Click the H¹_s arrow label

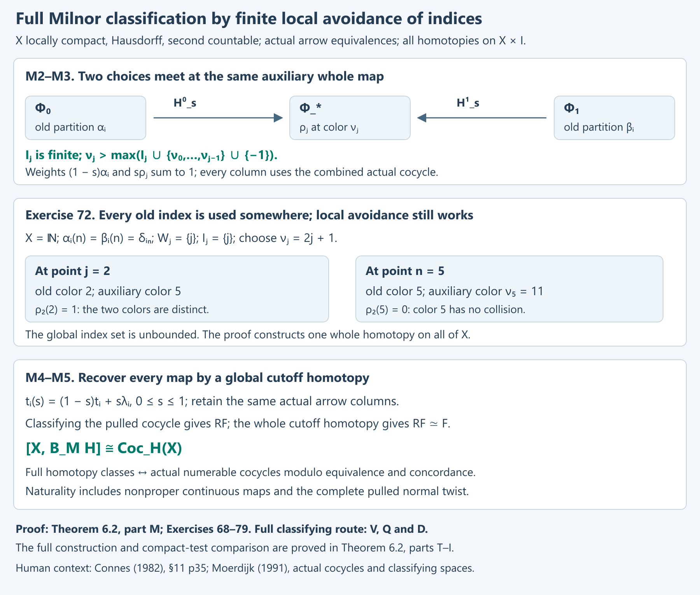468,103
